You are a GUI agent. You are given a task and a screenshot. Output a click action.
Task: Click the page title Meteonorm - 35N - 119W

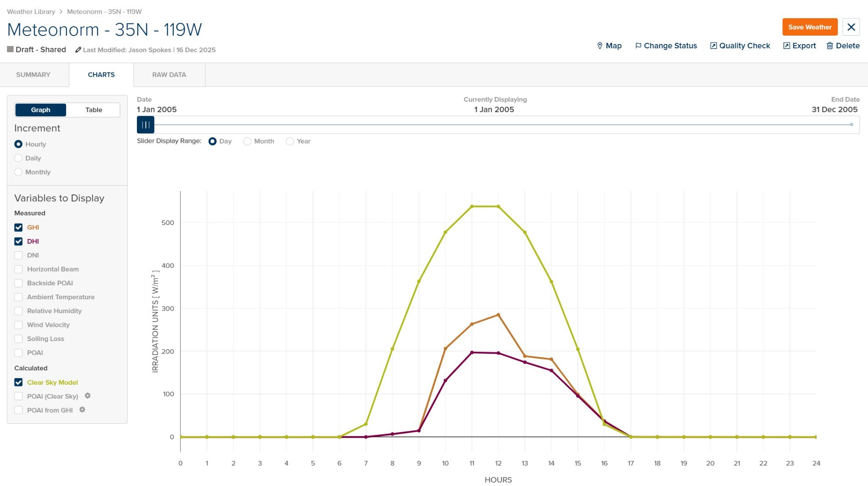[x=105, y=30]
